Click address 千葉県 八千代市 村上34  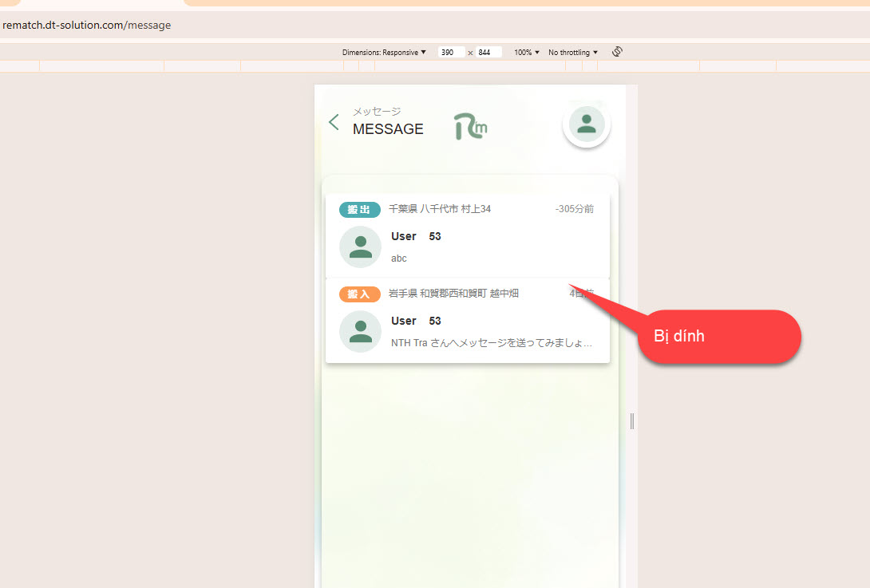coord(440,209)
